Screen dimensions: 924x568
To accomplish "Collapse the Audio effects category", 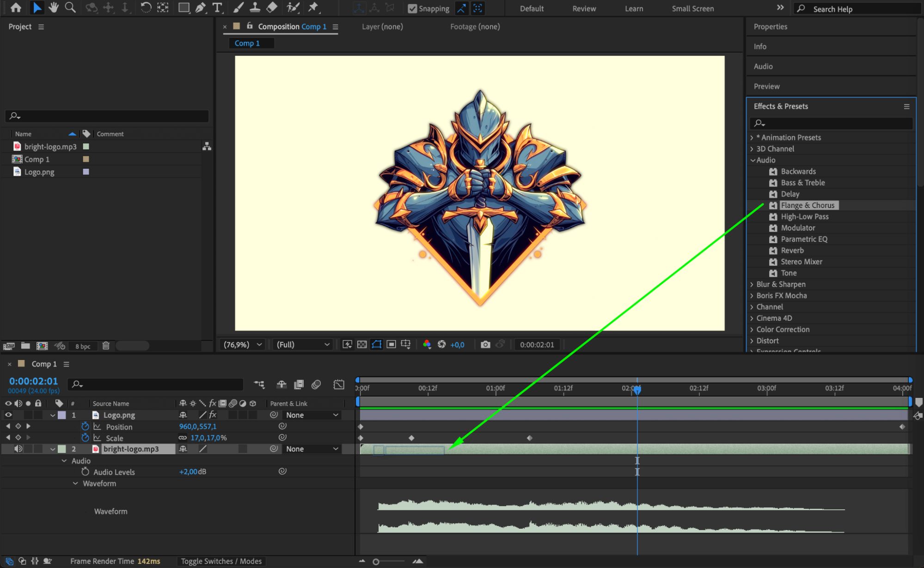I will click(753, 160).
